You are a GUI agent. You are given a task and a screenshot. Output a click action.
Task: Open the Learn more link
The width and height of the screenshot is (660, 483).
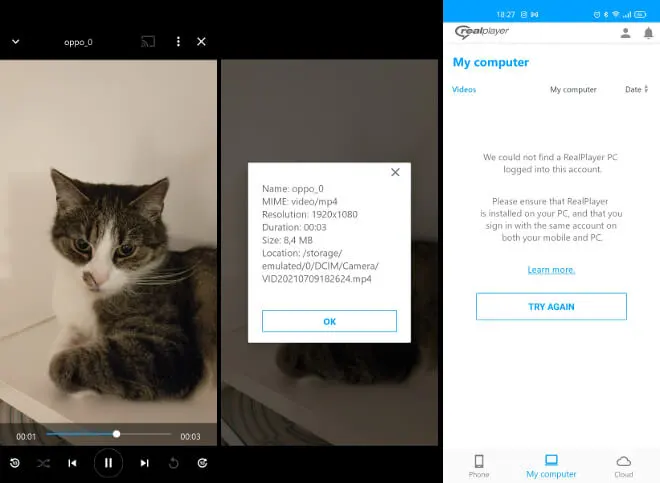click(x=551, y=270)
